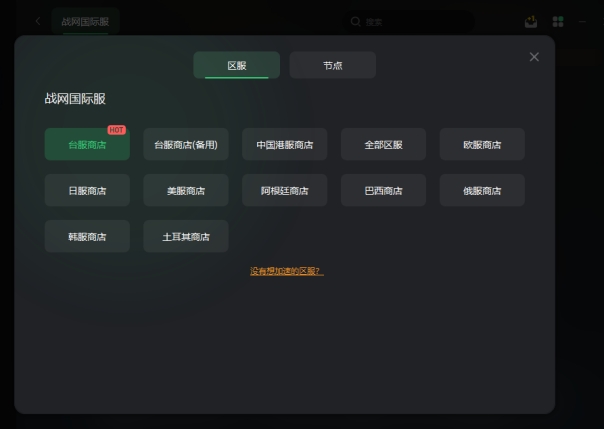The image size is (604, 429).
Task: Select 美服商店 region
Action: (x=186, y=190)
